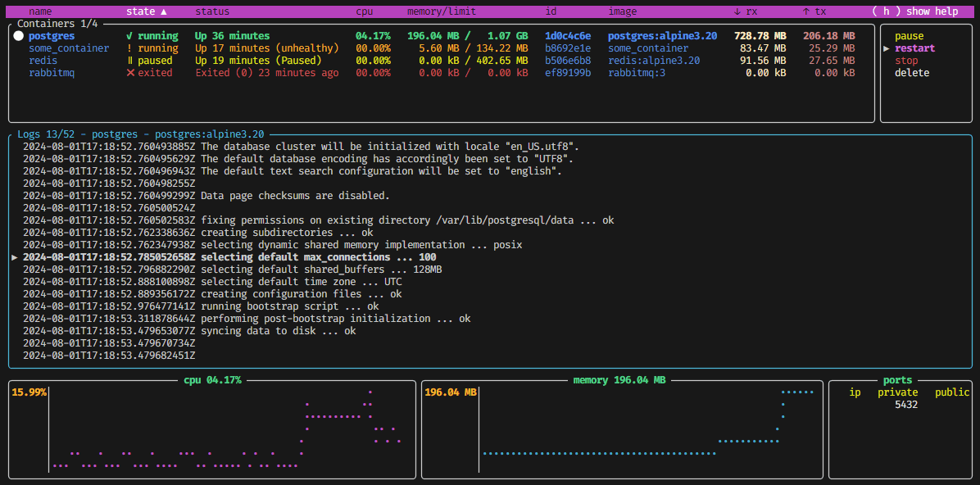
Task: Click the ip column header in ports
Action: [855, 392]
